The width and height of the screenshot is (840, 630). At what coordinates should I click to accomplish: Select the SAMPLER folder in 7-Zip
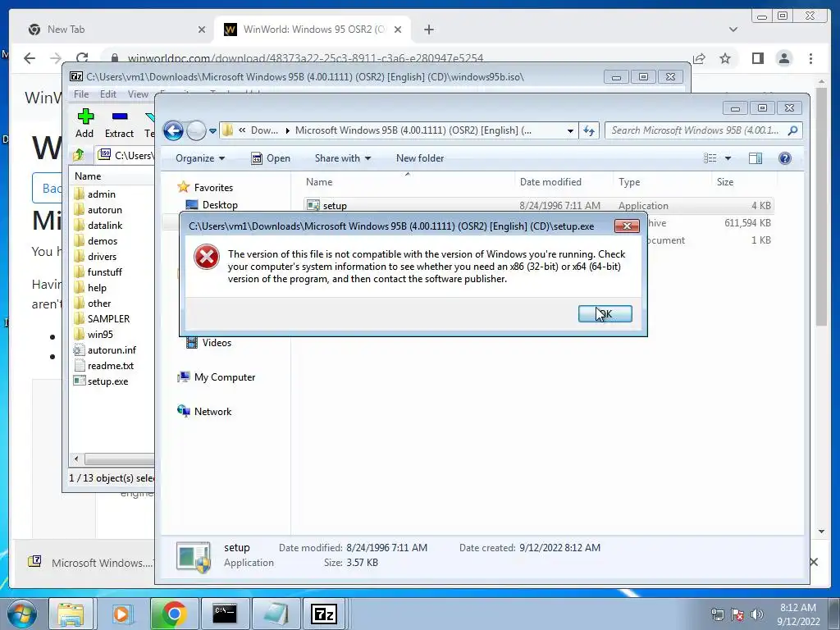click(x=108, y=318)
